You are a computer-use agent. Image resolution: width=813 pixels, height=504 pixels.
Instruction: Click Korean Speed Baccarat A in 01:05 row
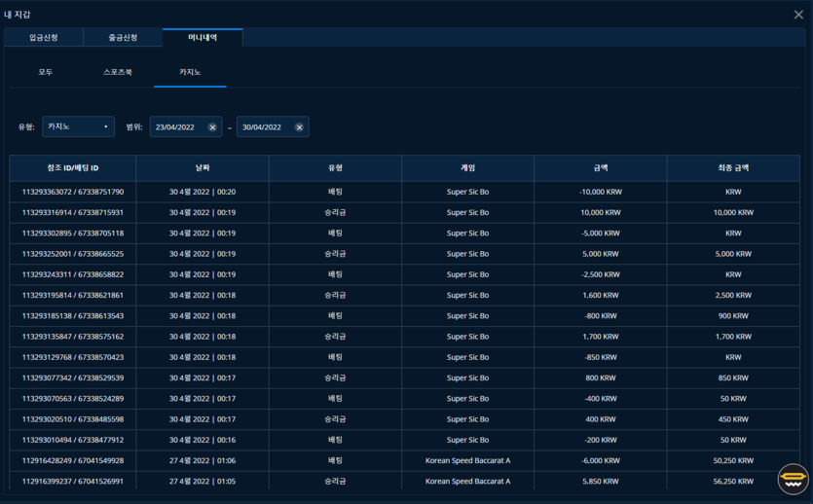(467, 482)
